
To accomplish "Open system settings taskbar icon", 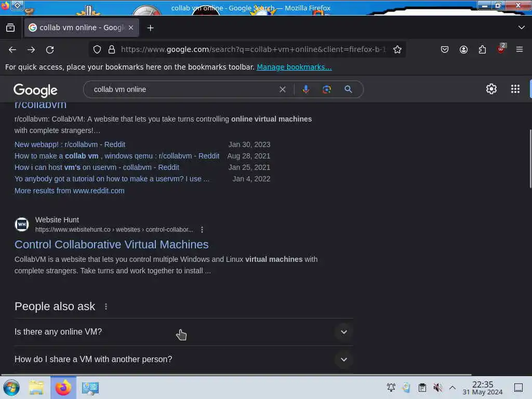I will point(90,388).
